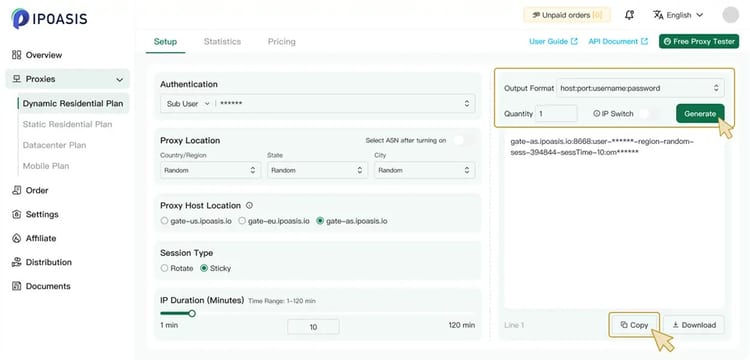Click the Overview grid icon
Screen dimensions: 750x360
click(17, 55)
